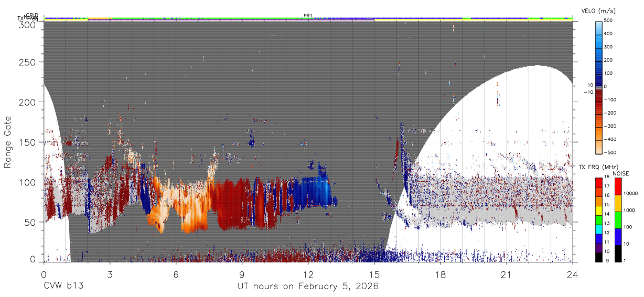Viewport: 644px width, 297px height.
Task: Click the 100 label on NOISE legend
Action: pos(628,227)
